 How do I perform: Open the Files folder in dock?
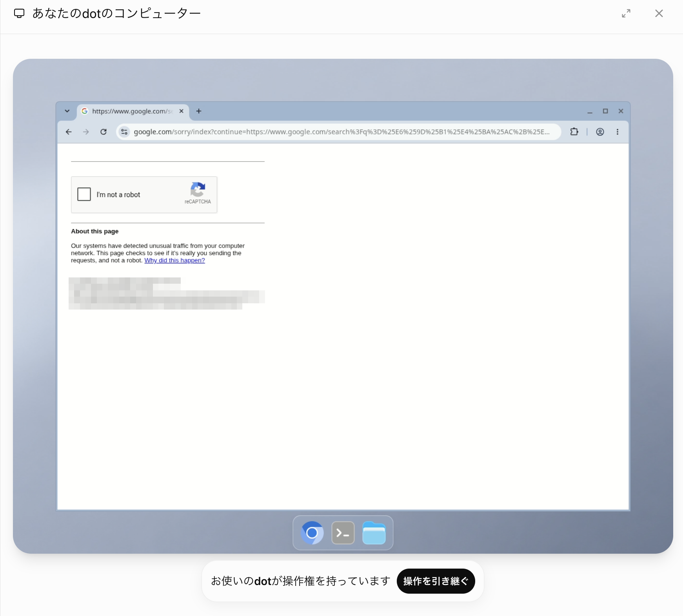(x=374, y=533)
